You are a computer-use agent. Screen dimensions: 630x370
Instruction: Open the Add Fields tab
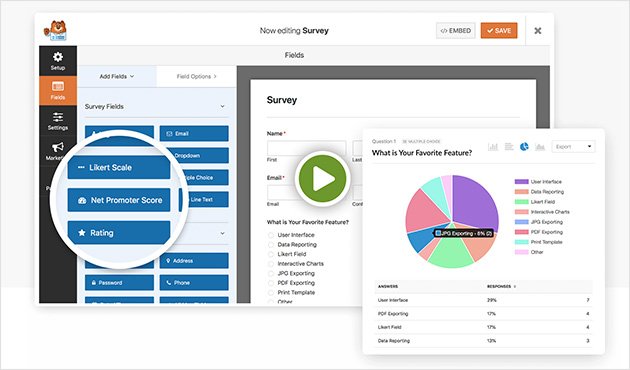[x=117, y=76]
